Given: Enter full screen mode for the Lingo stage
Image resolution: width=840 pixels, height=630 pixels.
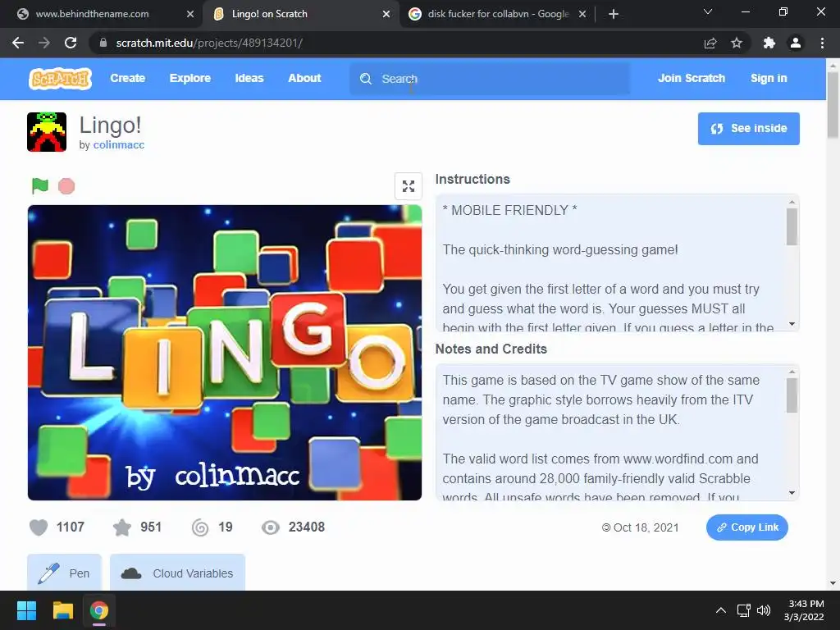Looking at the screenshot, I should point(409,186).
